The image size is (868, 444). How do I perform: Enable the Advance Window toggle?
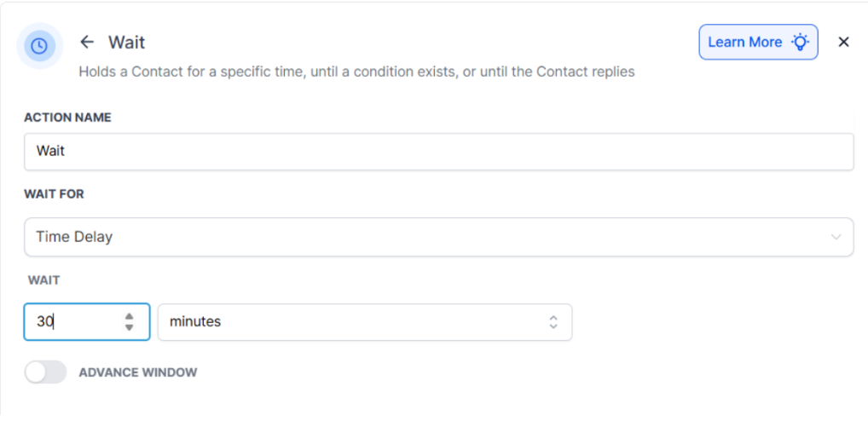tap(45, 372)
